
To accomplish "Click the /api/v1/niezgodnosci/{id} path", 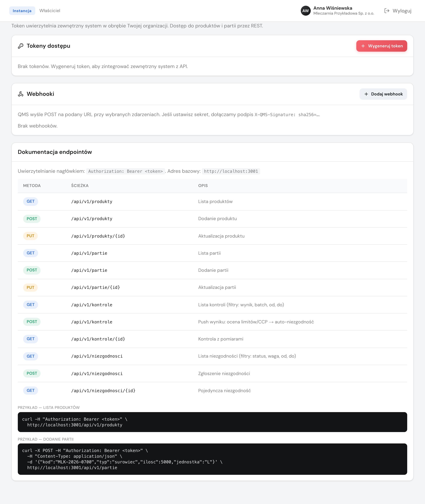I will point(103,391).
